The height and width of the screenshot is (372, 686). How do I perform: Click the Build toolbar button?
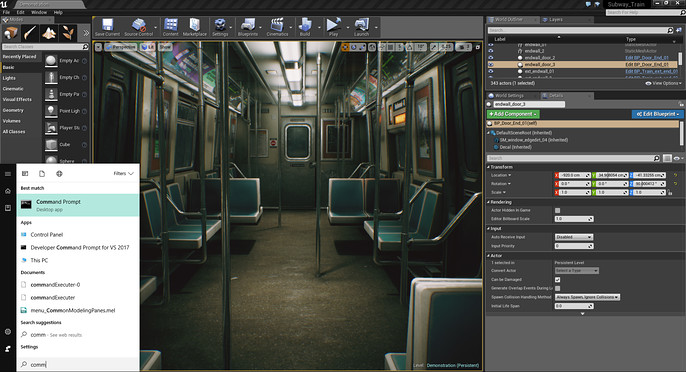pyautogui.click(x=304, y=27)
